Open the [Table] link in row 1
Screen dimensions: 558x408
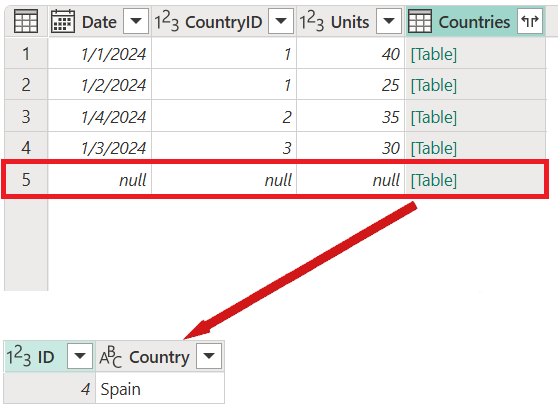434,54
